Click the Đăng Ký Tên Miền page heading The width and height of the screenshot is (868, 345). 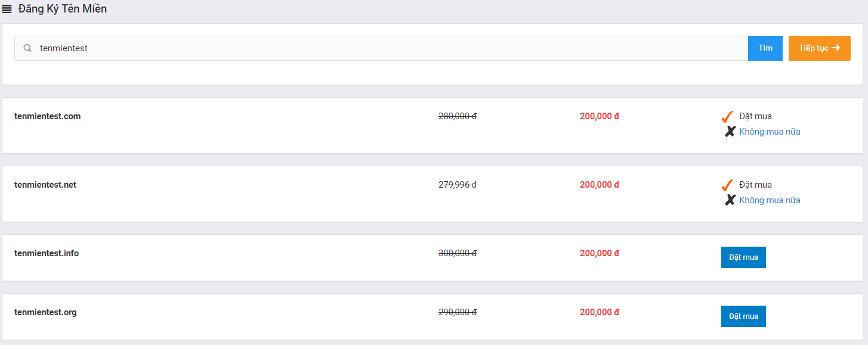pos(63,10)
